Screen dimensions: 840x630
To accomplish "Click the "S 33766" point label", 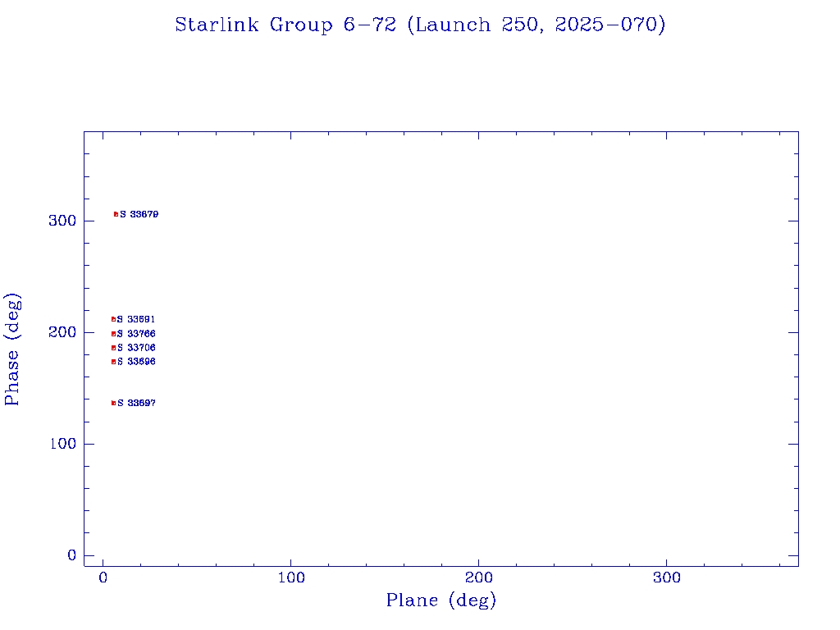I will [x=136, y=334].
